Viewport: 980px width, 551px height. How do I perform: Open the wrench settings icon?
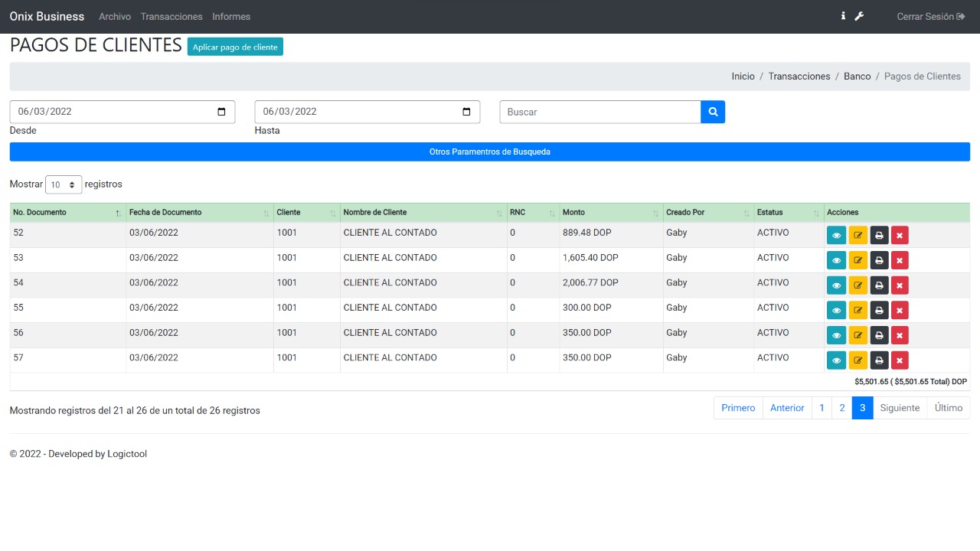(859, 16)
